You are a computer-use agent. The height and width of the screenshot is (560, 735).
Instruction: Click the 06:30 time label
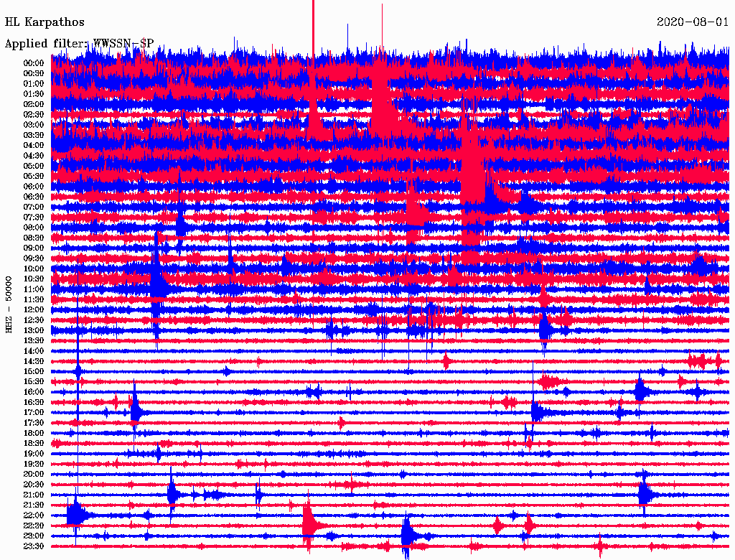(34, 197)
